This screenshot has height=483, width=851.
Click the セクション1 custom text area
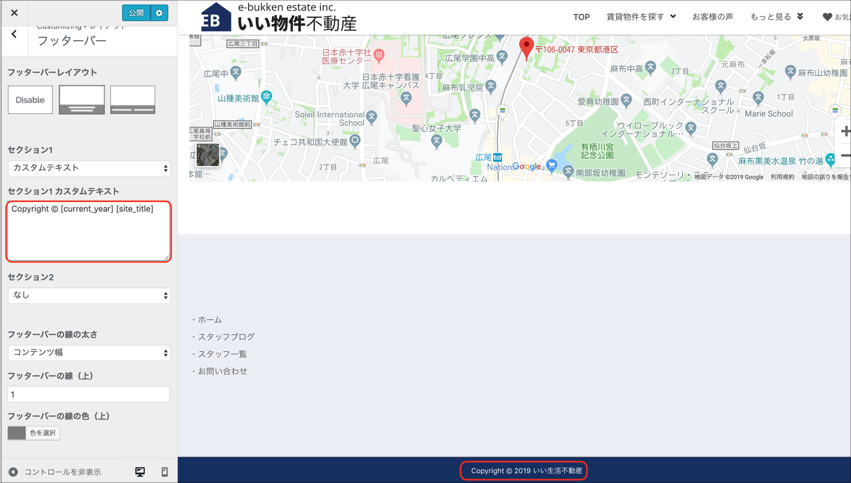[89, 231]
